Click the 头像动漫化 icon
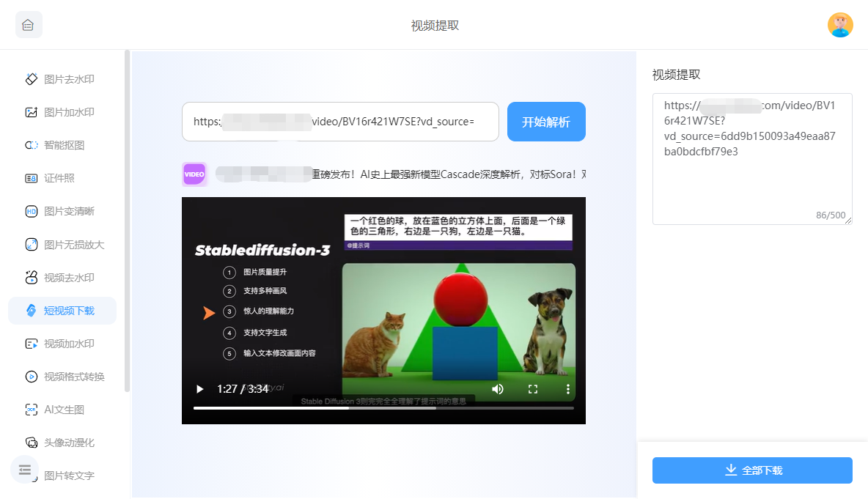Image resolution: width=868 pixels, height=499 pixels. click(x=32, y=443)
